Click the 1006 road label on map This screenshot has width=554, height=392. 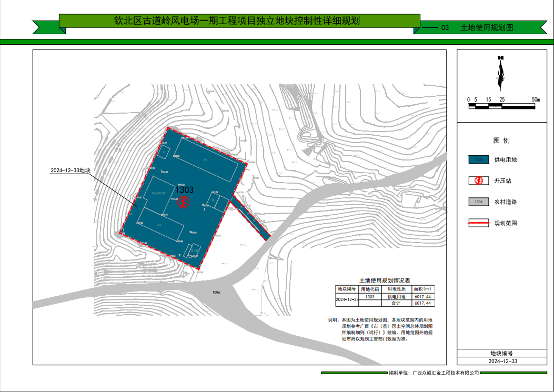216,292
